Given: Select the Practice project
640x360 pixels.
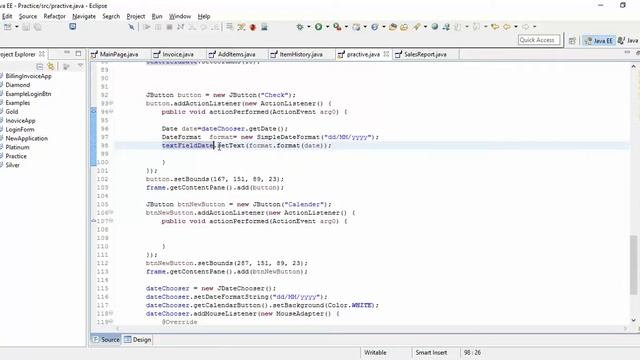Looking at the screenshot, I should tap(16, 156).
